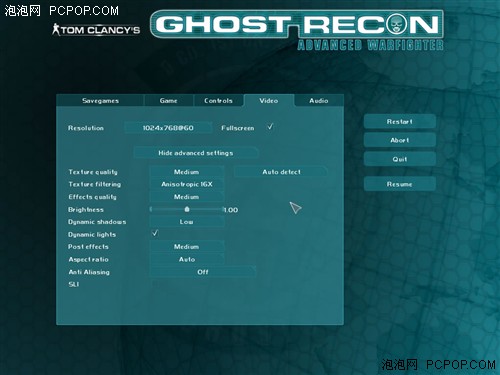Click the Brightness value 1.00
500x375 pixels.
(231, 210)
